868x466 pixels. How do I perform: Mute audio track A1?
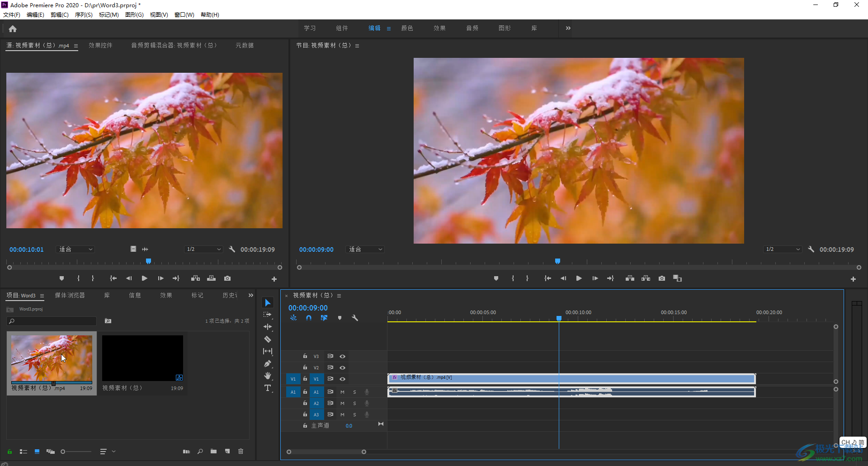point(342,392)
